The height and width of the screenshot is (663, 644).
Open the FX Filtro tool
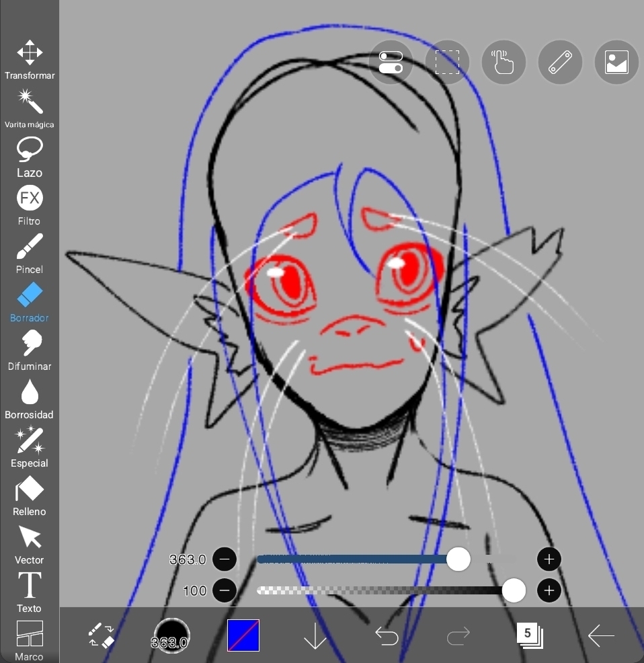click(x=30, y=204)
